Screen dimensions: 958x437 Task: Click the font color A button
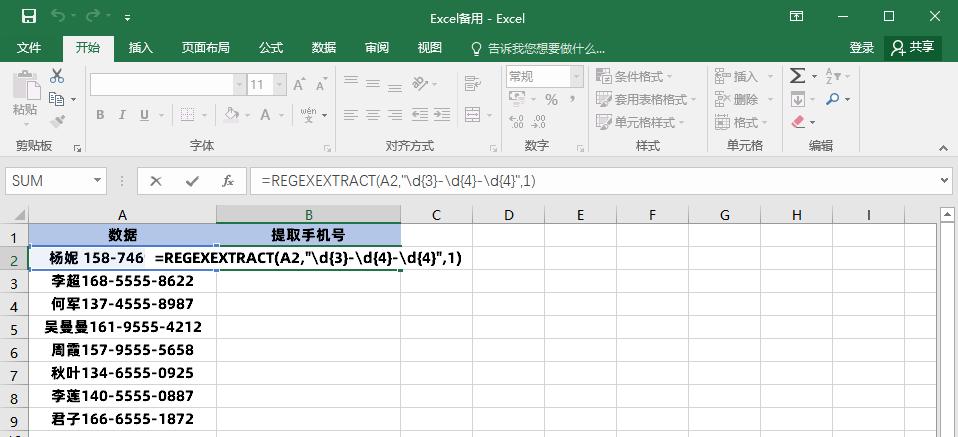click(x=265, y=114)
